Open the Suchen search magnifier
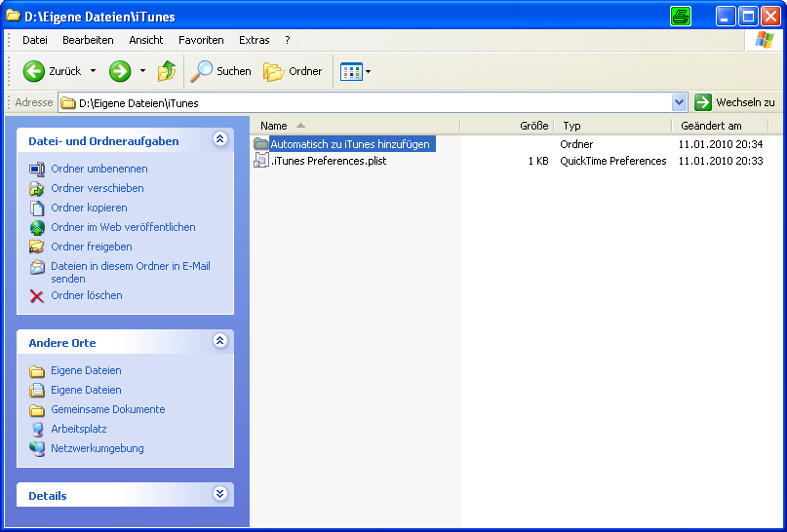The width and height of the screenshot is (787, 532). pyautogui.click(x=201, y=71)
